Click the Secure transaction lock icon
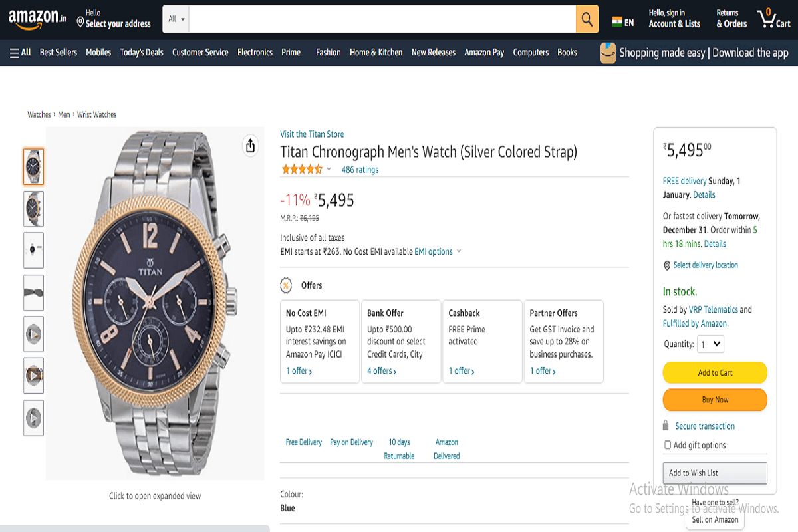 point(666,426)
